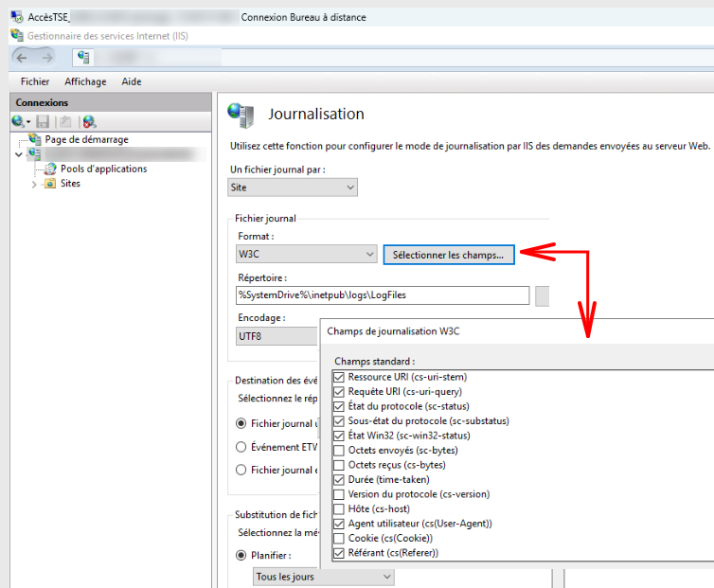714x588 pixels.
Task: Click the save disk icon in Connexions
Action: (43, 121)
